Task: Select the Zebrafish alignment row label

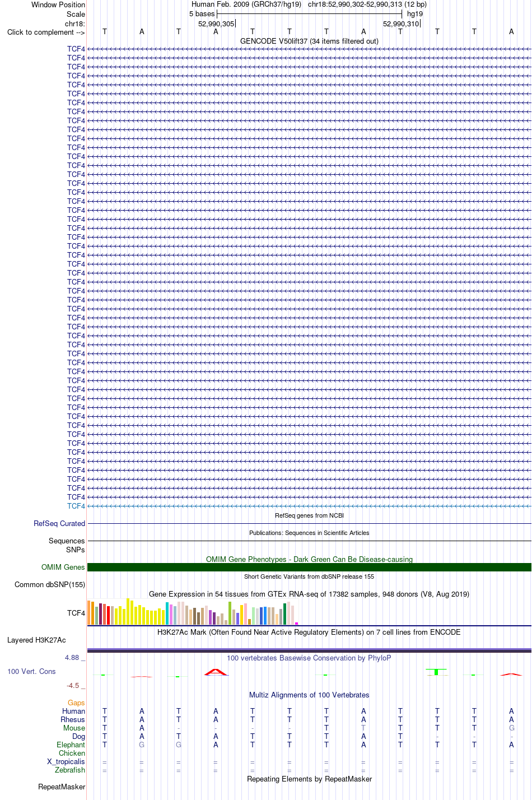Action: pyautogui.click(x=70, y=770)
